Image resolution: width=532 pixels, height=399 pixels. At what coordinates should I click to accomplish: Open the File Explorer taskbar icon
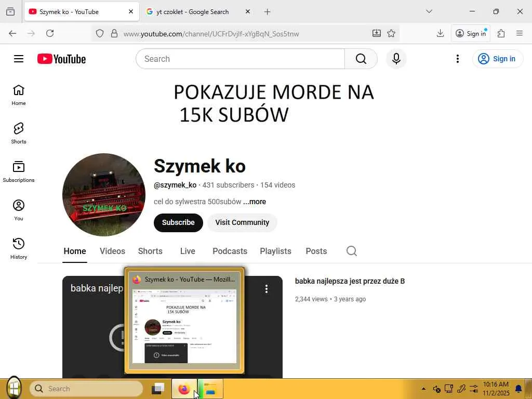pos(211,389)
